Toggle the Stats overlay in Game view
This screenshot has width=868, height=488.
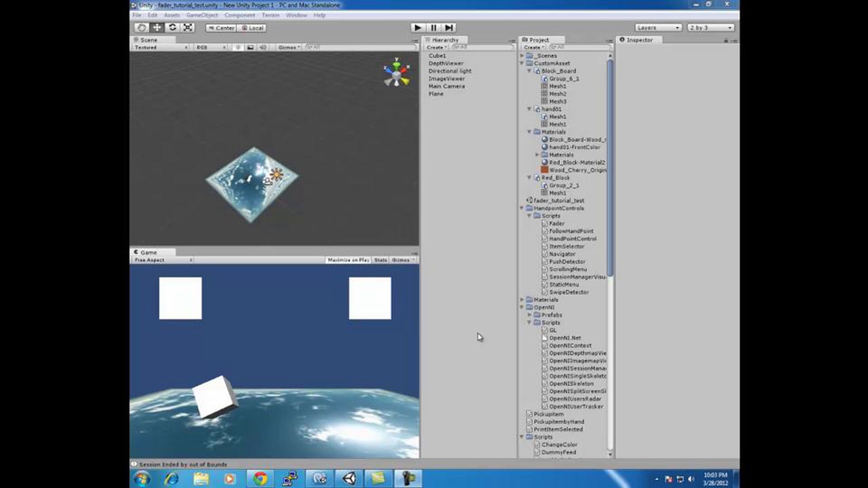tap(380, 260)
